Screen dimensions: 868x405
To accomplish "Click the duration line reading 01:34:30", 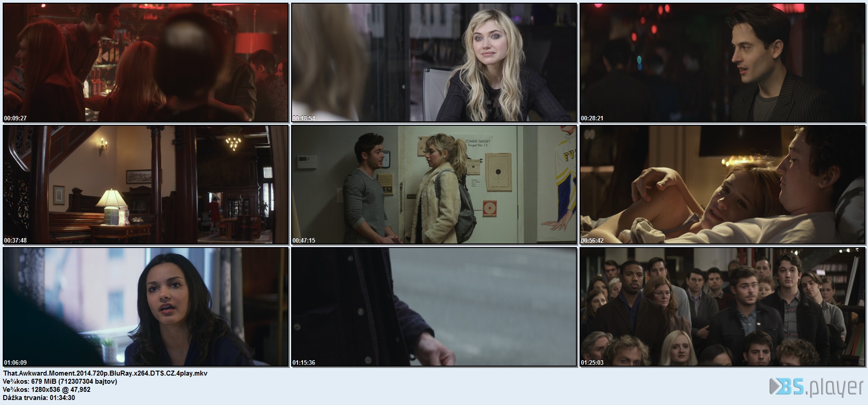I will (39, 398).
